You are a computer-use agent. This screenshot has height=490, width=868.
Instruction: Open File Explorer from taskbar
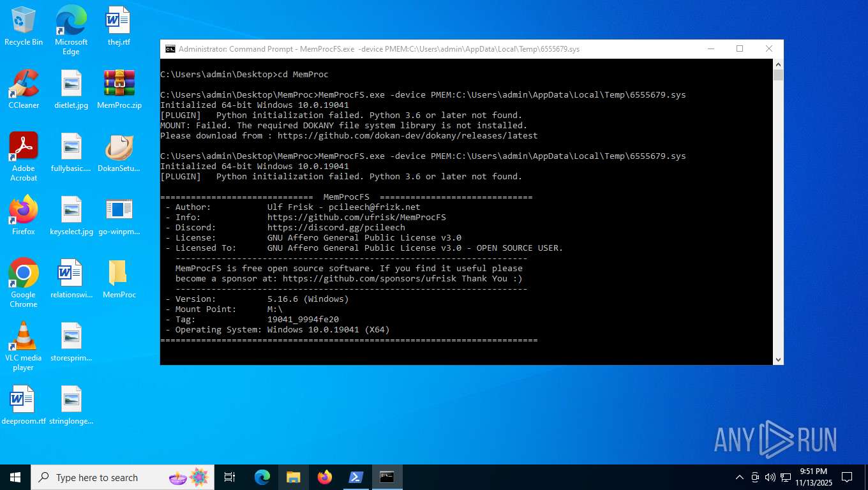click(293, 477)
